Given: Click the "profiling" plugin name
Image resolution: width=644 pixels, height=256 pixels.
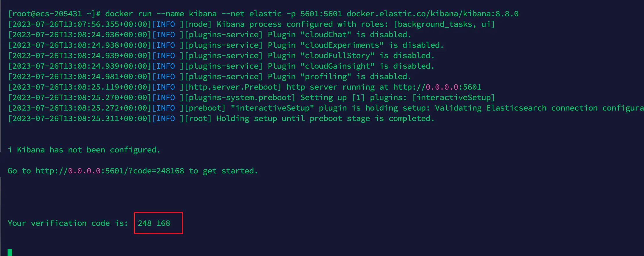Looking at the screenshot, I should pos(326,77).
